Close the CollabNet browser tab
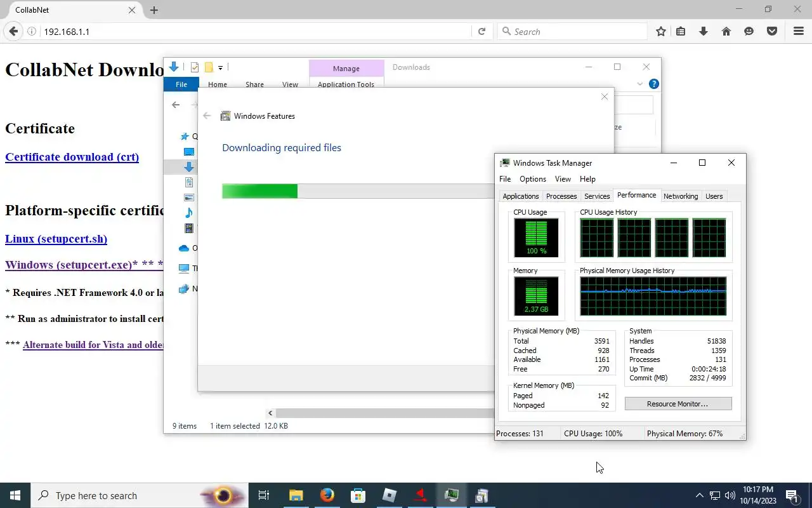 pos(132,10)
